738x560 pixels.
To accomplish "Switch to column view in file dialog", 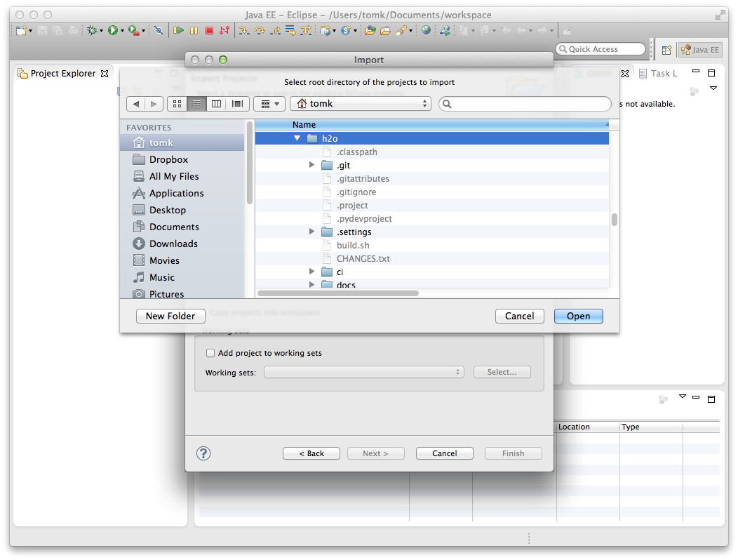I will tap(217, 104).
